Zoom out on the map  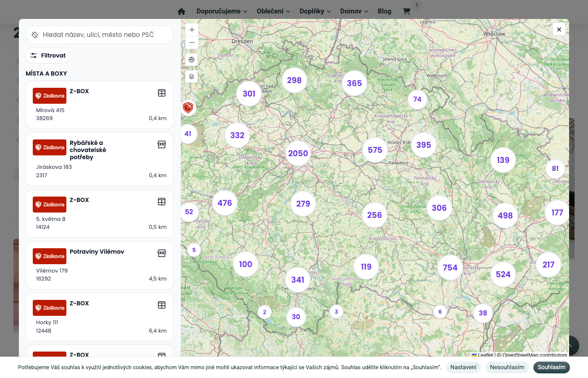point(192,42)
